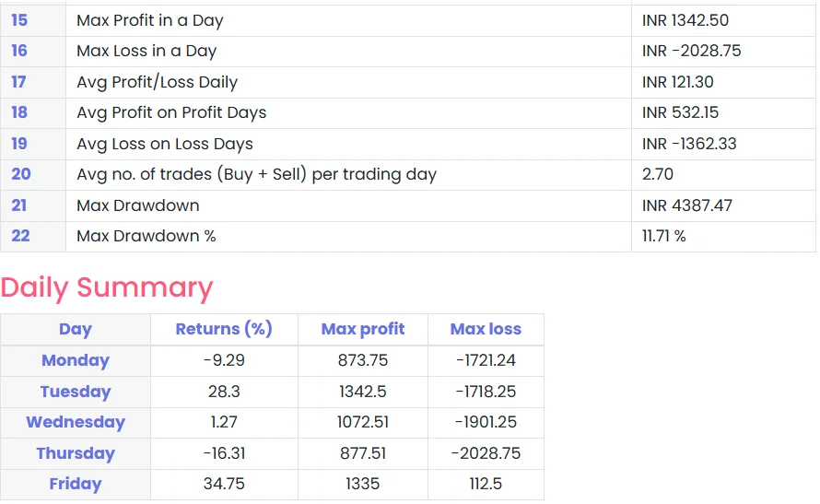820x504 pixels.
Task: Click row number 15
Action: [x=19, y=20]
